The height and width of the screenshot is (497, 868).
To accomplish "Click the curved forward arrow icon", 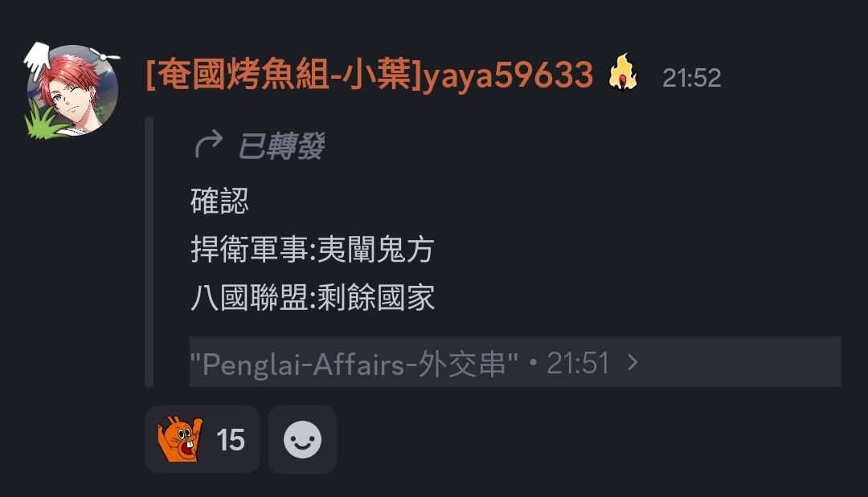I will point(209,145).
